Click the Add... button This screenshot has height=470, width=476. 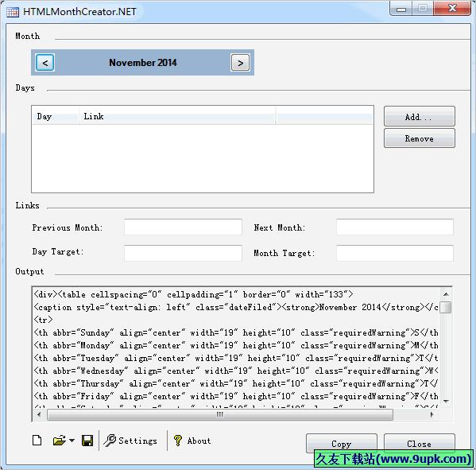pyautogui.click(x=420, y=116)
